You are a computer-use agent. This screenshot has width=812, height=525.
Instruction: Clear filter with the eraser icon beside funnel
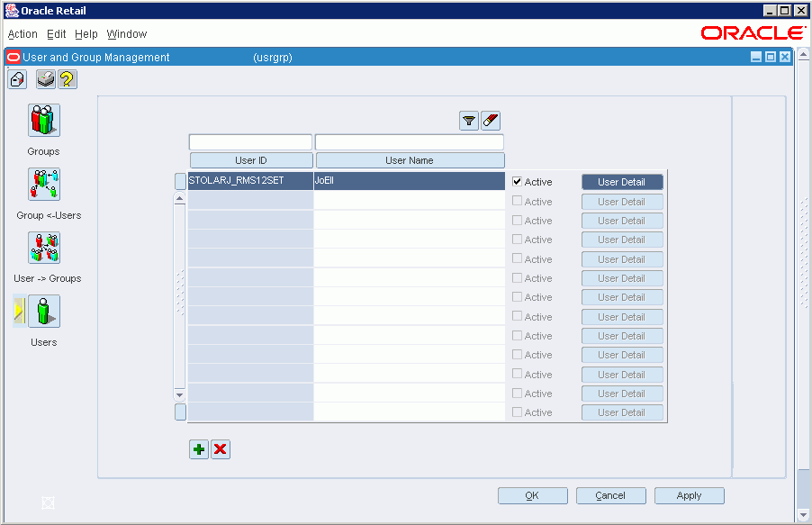[491, 121]
